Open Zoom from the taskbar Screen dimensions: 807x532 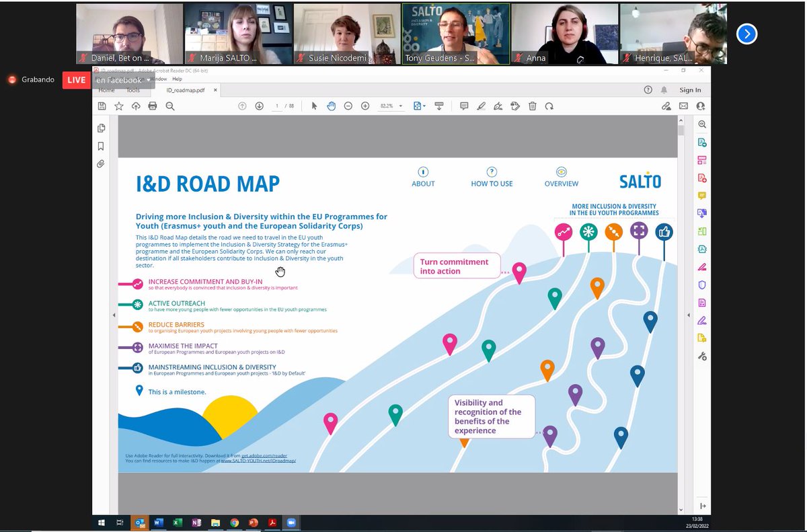click(x=291, y=523)
